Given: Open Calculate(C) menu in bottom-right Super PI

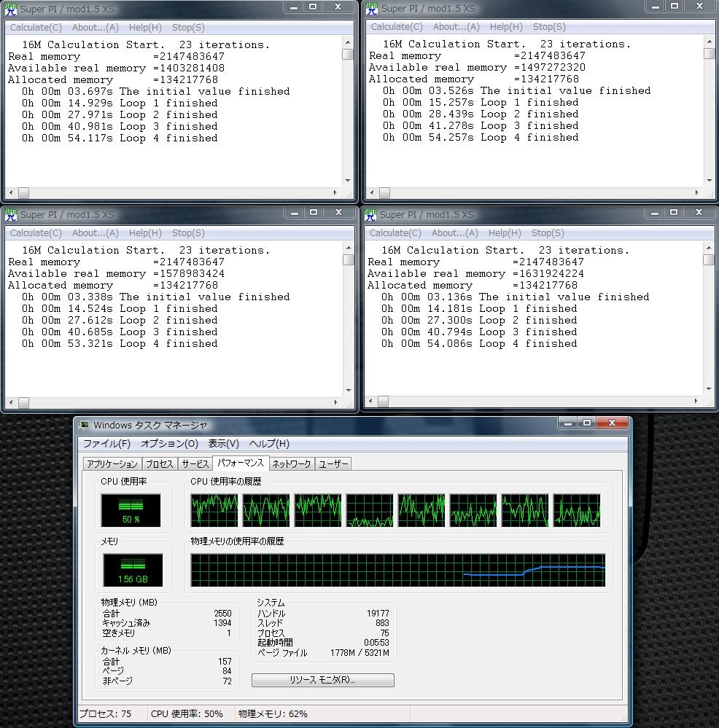Looking at the screenshot, I should 395,233.
